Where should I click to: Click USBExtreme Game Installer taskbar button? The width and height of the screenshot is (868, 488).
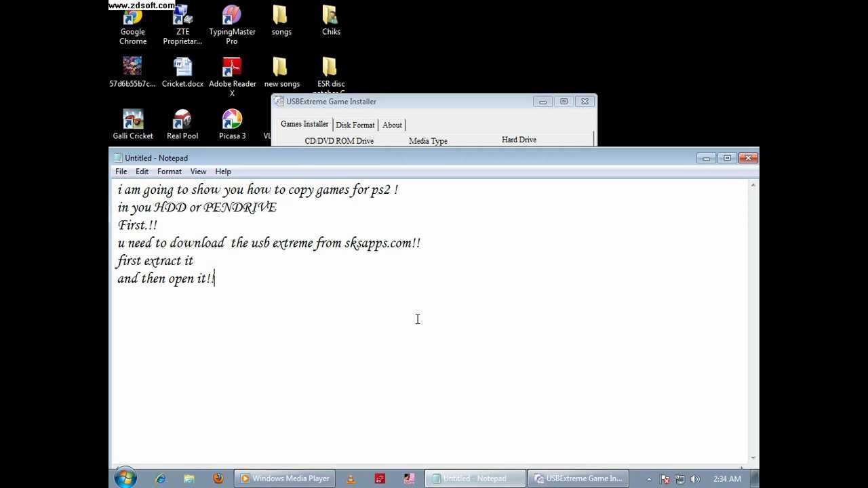578,479
